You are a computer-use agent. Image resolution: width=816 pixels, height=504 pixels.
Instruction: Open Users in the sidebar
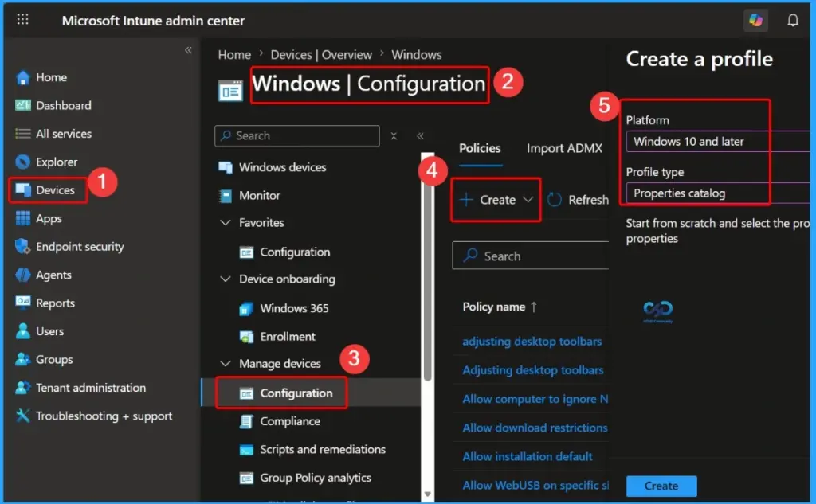pos(40,331)
